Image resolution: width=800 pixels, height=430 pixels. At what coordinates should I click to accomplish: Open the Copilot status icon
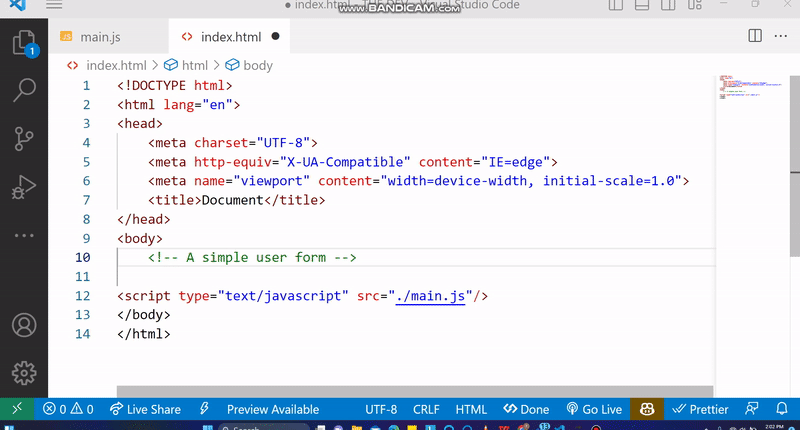tap(647, 409)
